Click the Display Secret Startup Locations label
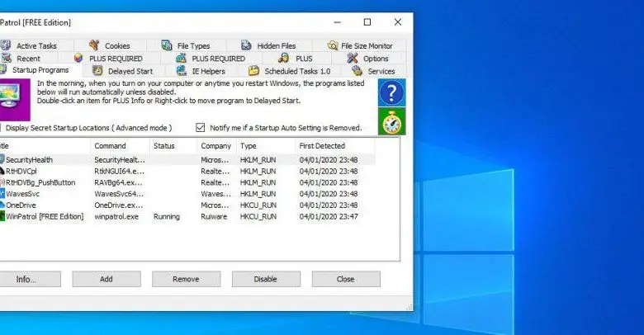Screen dimensions: 644x335 pos(88,128)
